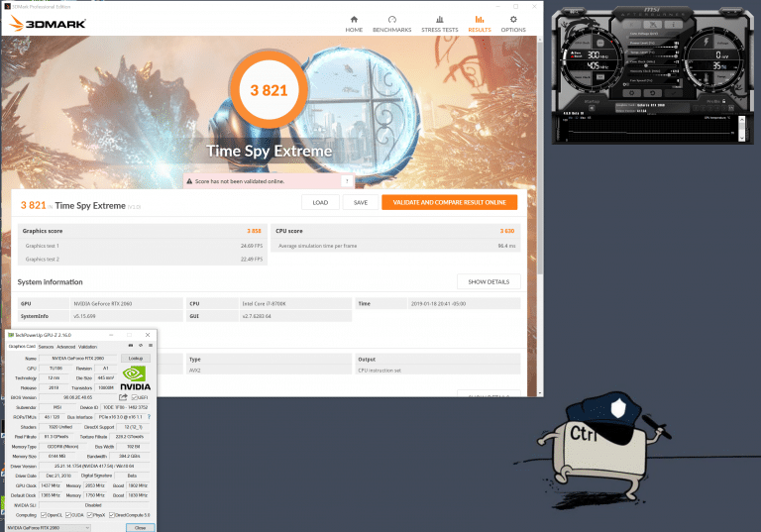Click the Graphics test 2 row
The width and height of the screenshot is (761, 532).
(x=143, y=260)
